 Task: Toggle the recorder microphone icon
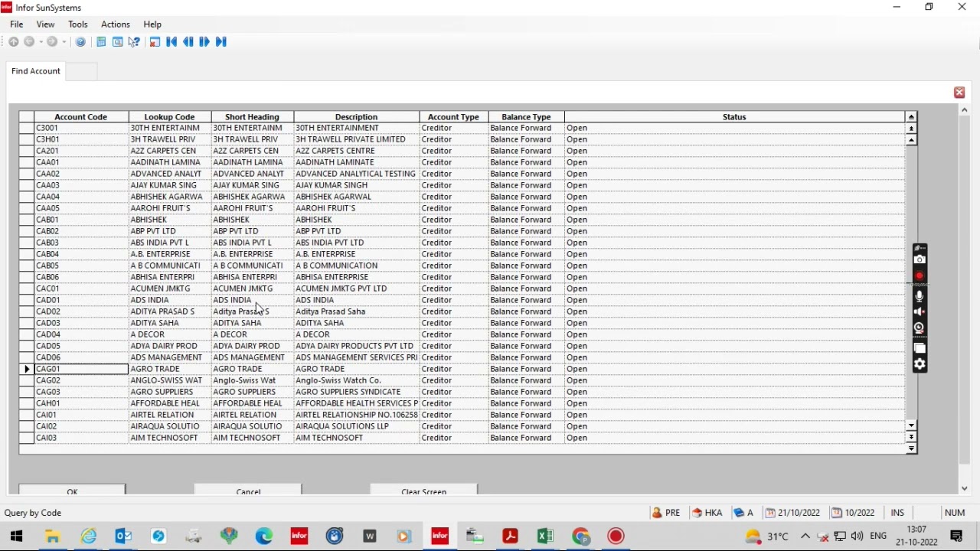(x=920, y=296)
